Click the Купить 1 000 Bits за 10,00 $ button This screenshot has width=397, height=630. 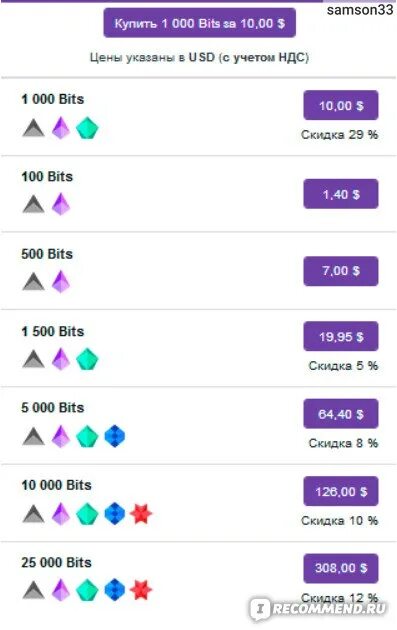199,23
